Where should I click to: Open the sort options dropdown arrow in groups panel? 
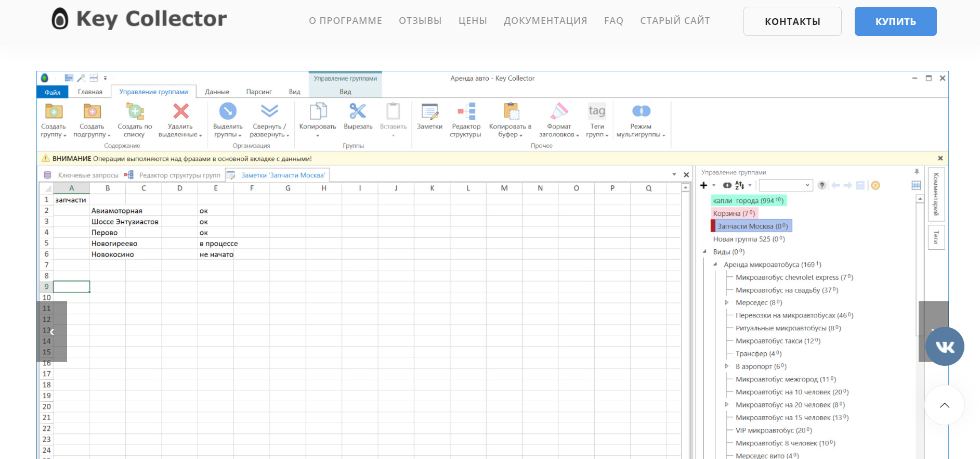coord(750,185)
